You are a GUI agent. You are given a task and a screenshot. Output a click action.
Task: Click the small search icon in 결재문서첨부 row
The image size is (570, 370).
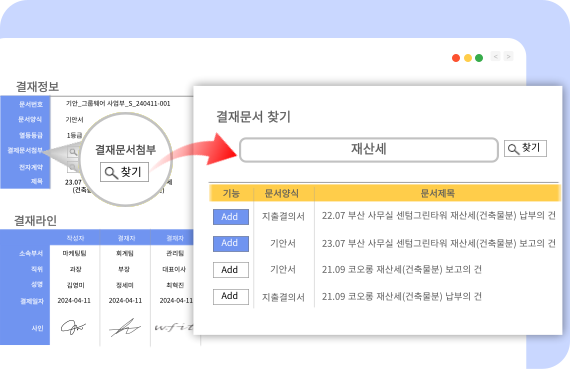click(x=73, y=152)
